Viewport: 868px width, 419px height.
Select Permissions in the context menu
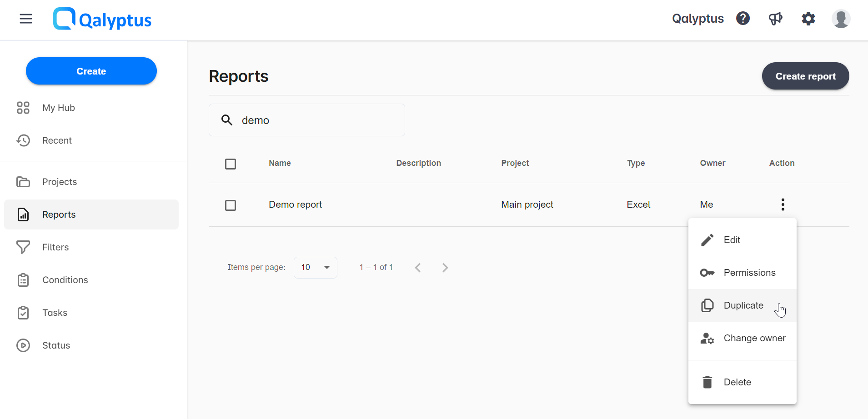pyautogui.click(x=750, y=273)
